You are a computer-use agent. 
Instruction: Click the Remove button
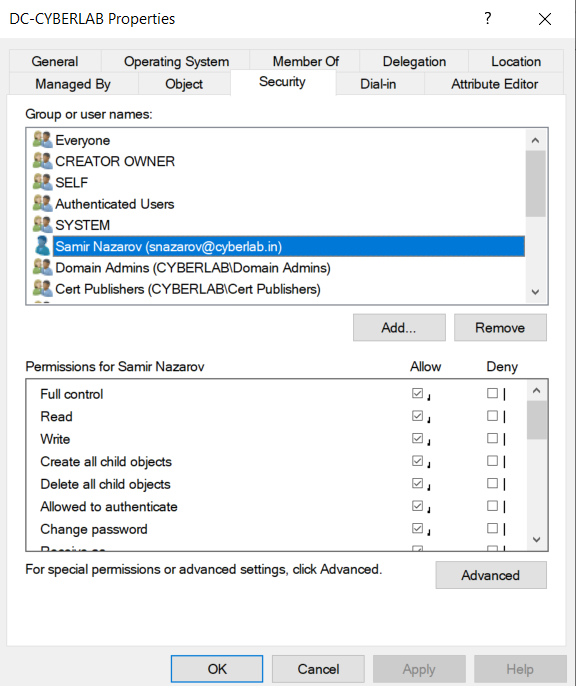click(500, 327)
